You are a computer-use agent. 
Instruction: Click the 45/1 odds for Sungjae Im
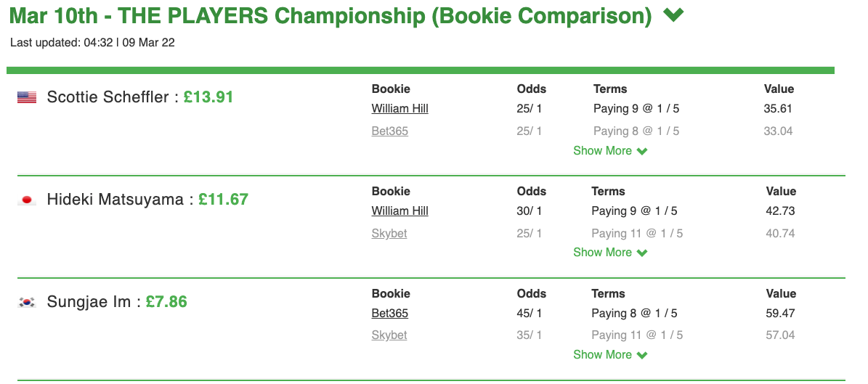click(530, 313)
